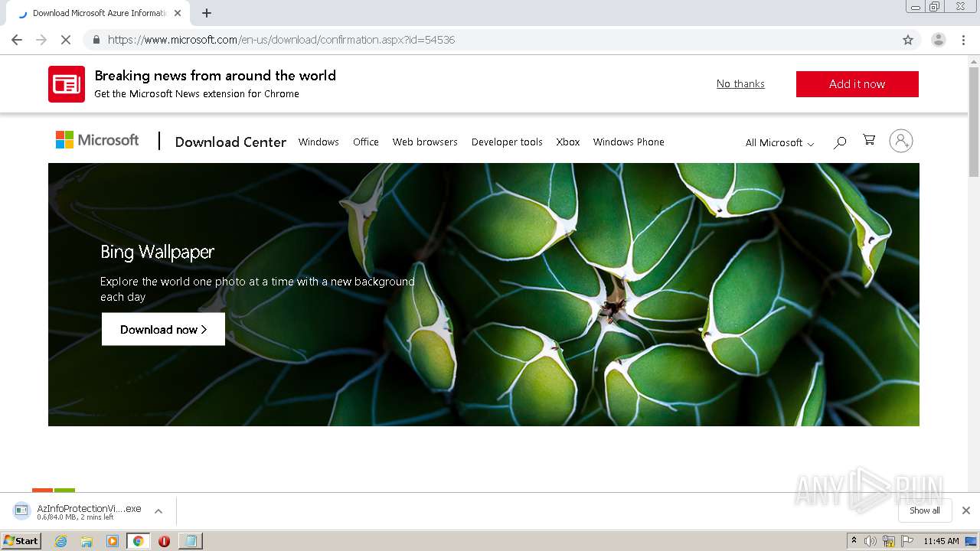Close the downloads bar

coord(966,510)
